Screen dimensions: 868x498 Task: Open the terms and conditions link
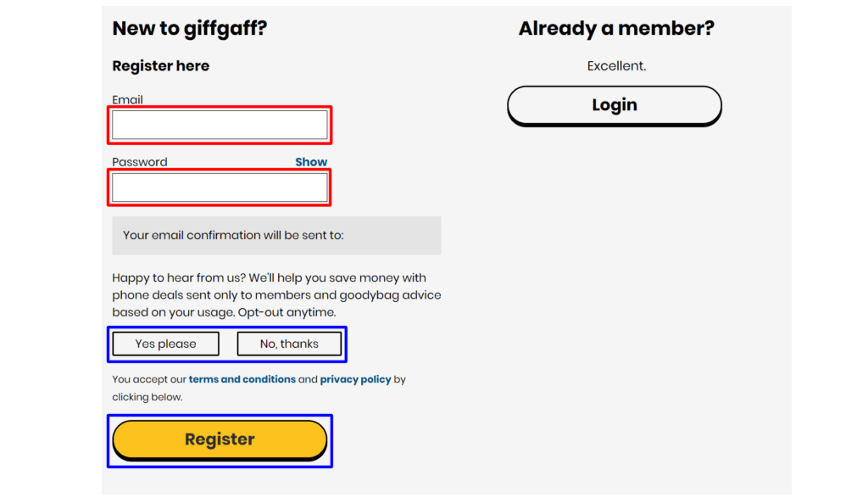tap(242, 379)
